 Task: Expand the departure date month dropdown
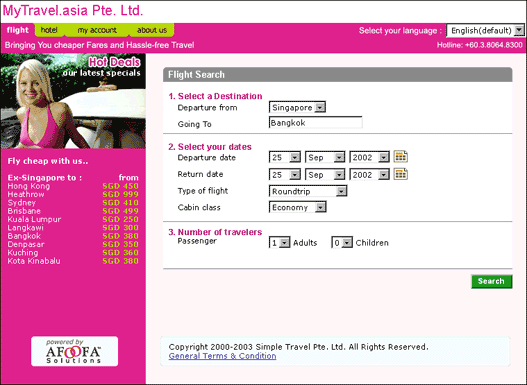pyautogui.click(x=325, y=157)
